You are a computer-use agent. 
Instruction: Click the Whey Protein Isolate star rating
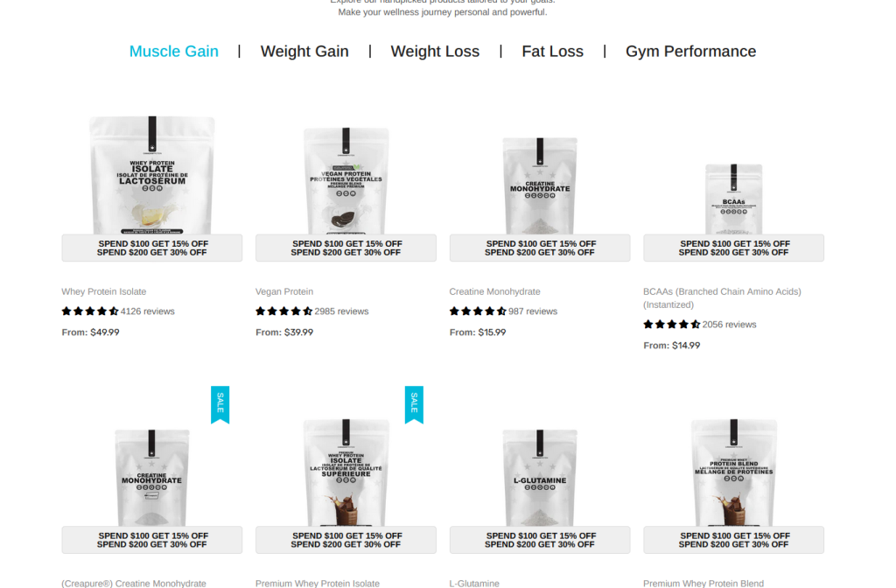(x=90, y=311)
